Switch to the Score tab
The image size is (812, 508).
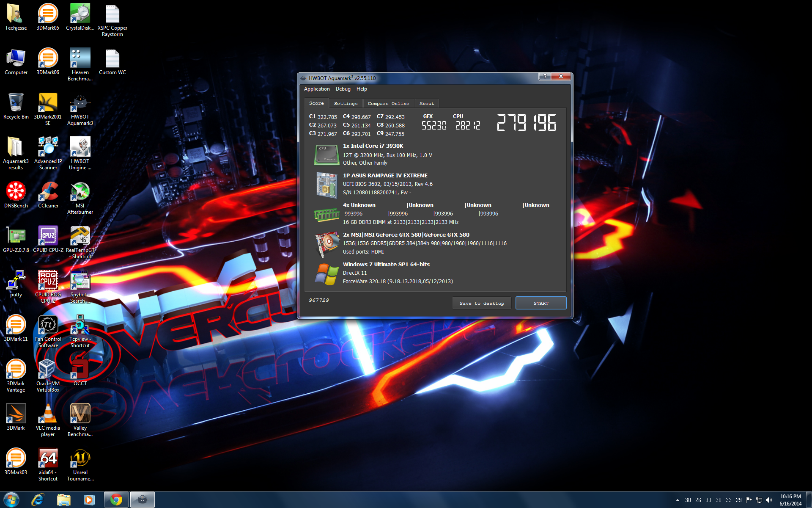tap(316, 103)
